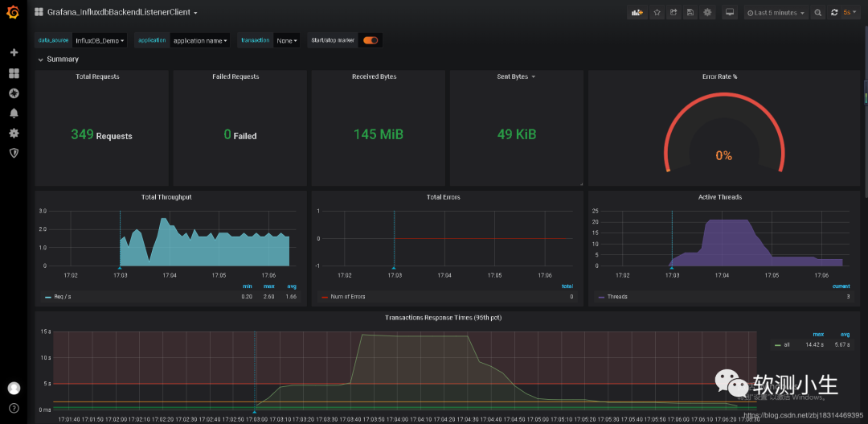Open the dashboard title dropdown
Viewport: 868px width, 424px height.
point(122,12)
